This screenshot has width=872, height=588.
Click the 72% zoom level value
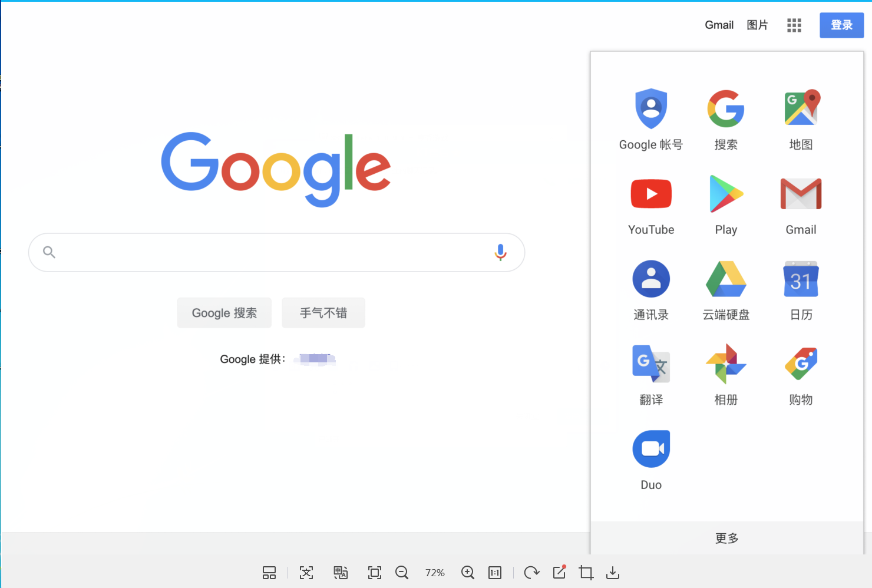tap(435, 573)
